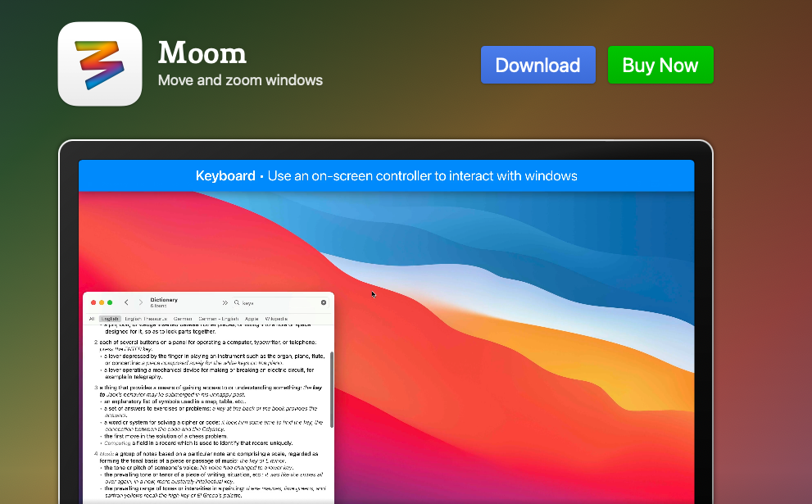This screenshot has height=504, width=812.
Task: Click the magnifying glass in the search field
Action: pos(236,302)
